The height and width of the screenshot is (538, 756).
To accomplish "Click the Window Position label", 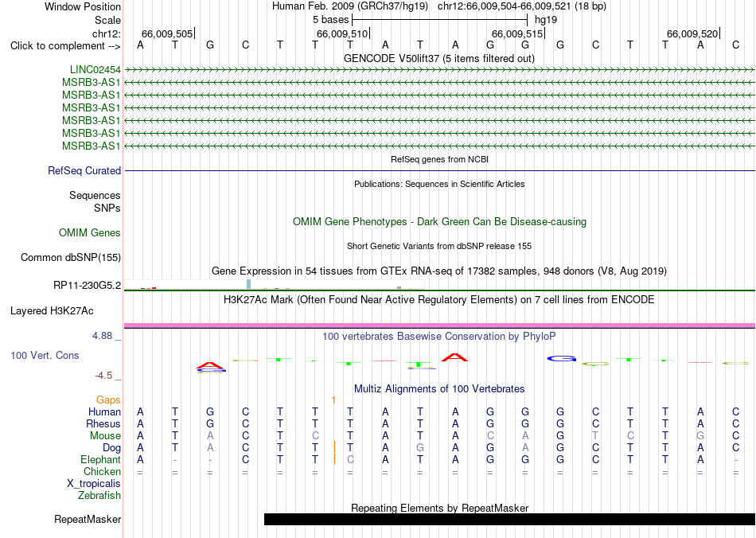I will [x=83, y=6].
